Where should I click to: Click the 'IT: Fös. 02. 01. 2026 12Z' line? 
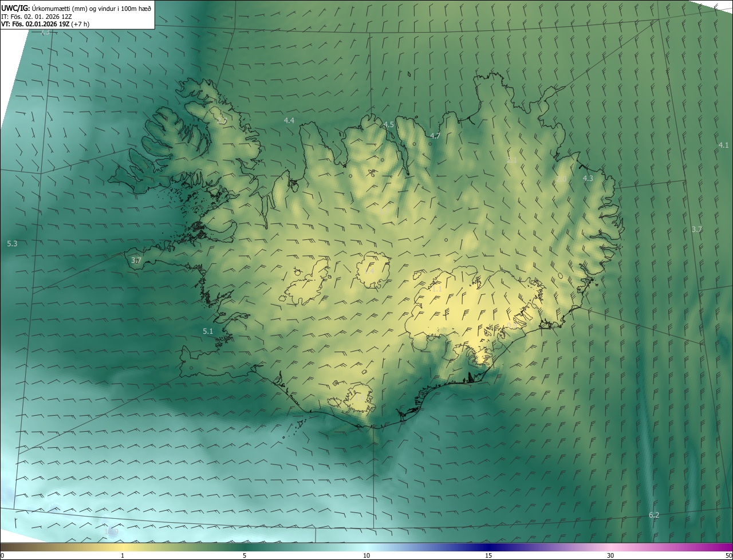click(38, 17)
